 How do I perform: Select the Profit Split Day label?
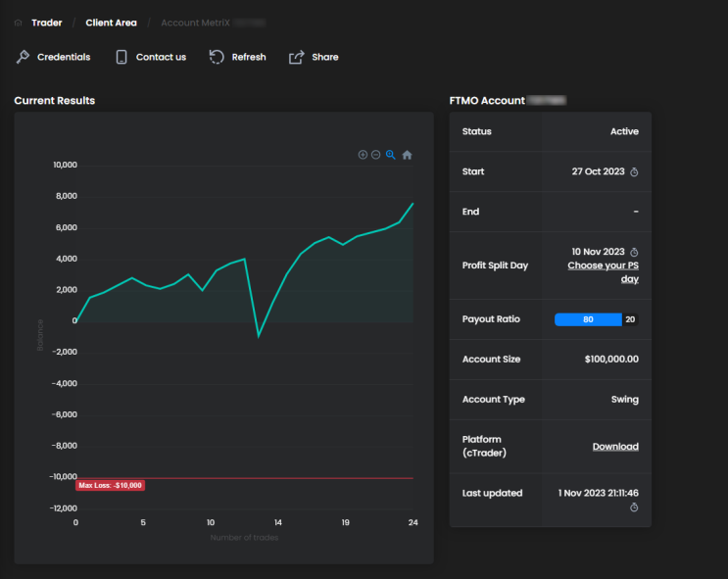pos(495,265)
